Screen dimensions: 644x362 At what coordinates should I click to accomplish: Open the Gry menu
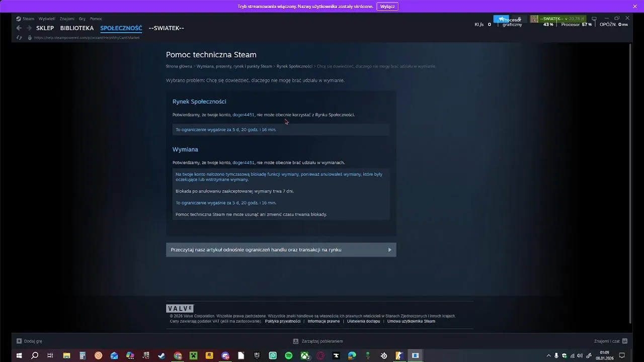[x=82, y=19]
